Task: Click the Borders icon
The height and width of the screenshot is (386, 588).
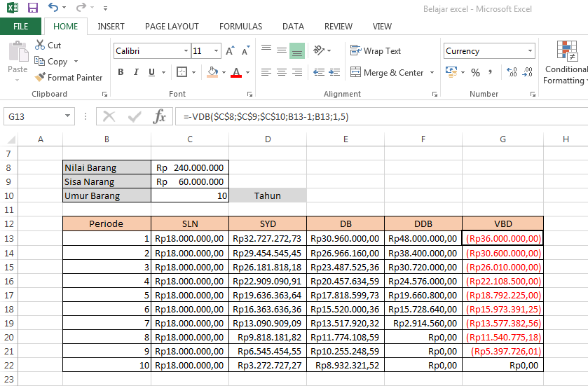Action: [x=182, y=72]
